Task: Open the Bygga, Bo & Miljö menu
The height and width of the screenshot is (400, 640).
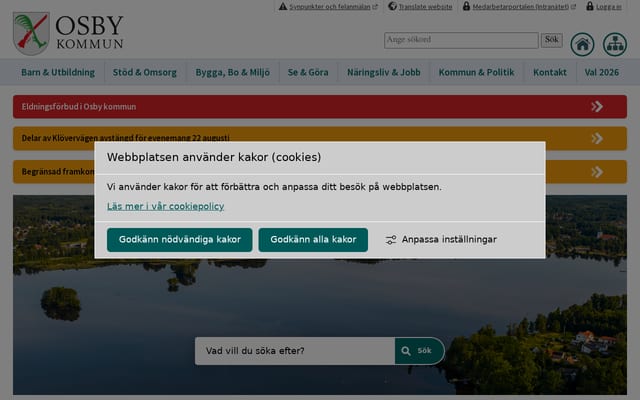Action: pyautogui.click(x=233, y=72)
